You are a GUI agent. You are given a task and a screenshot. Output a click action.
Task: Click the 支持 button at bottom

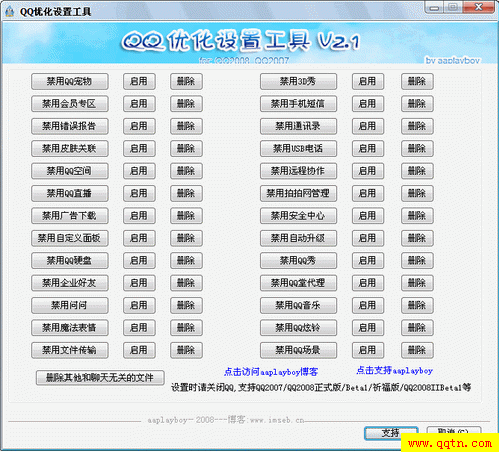click(390, 433)
